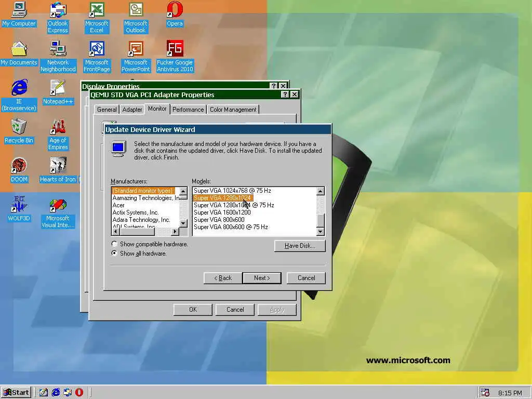Select Super VGA 1600x1200 model

coord(222,212)
